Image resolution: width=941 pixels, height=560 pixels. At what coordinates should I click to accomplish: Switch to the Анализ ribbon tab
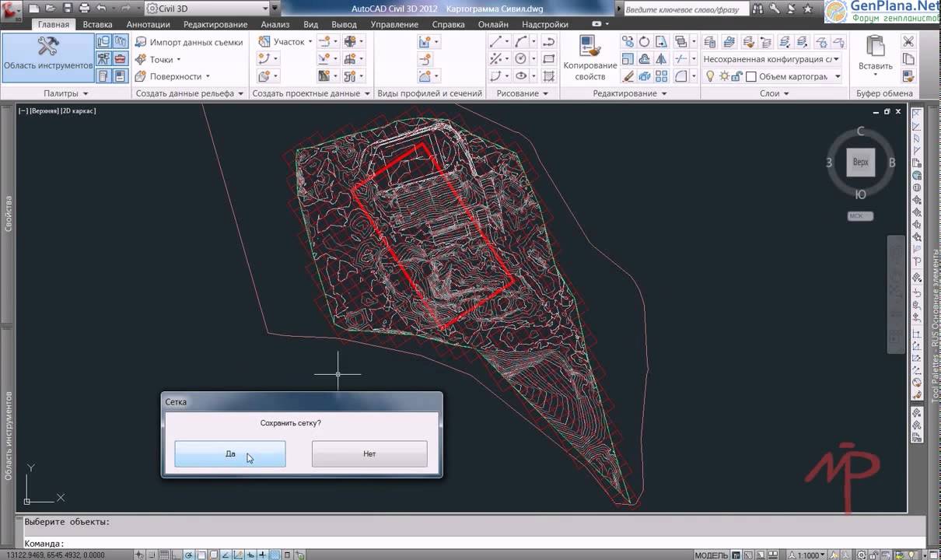pos(275,25)
